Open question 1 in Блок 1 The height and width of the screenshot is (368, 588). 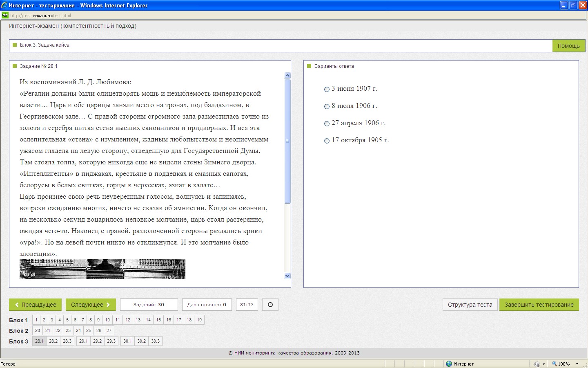tap(36, 320)
